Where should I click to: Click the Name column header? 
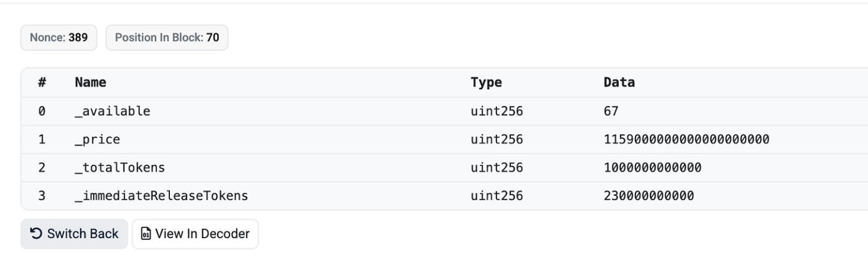[91, 82]
